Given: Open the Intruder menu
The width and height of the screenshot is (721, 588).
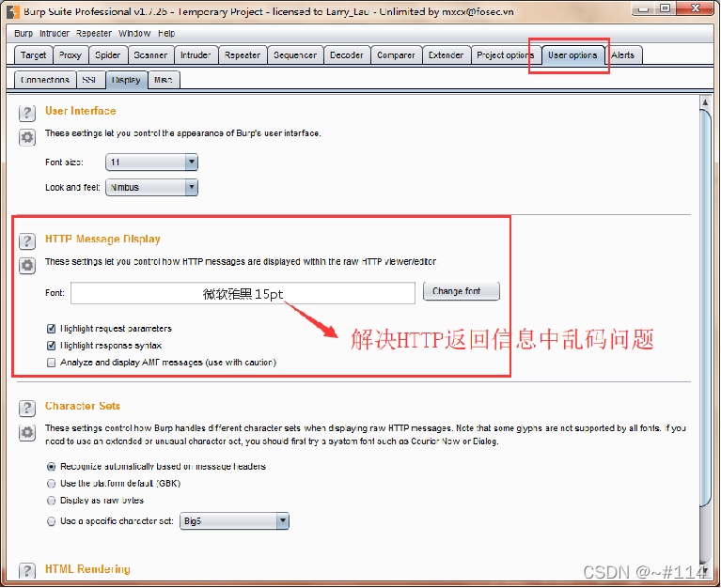Looking at the screenshot, I should coord(55,33).
